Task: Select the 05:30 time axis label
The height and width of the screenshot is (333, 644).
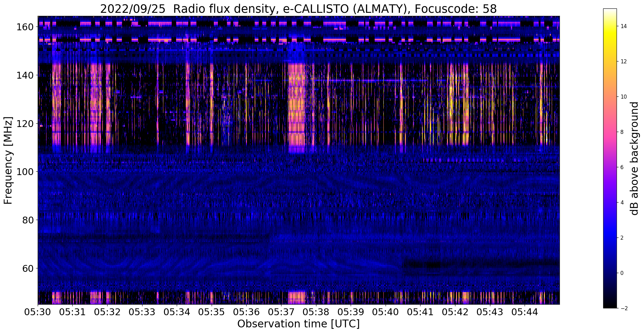Action: coord(38,312)
